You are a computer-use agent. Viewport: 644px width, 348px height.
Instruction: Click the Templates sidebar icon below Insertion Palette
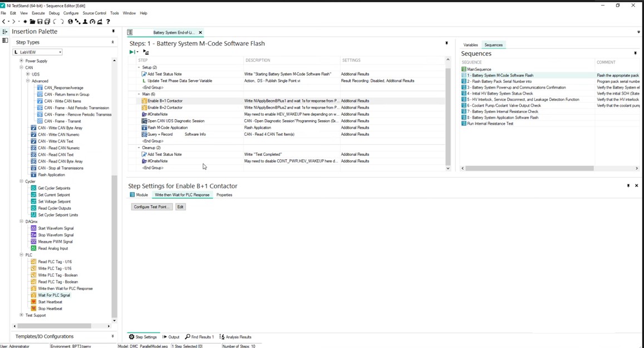(x=5, y=40)
